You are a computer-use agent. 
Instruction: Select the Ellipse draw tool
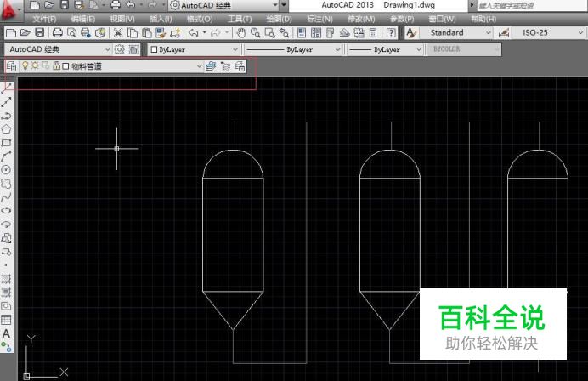[7, 211]
